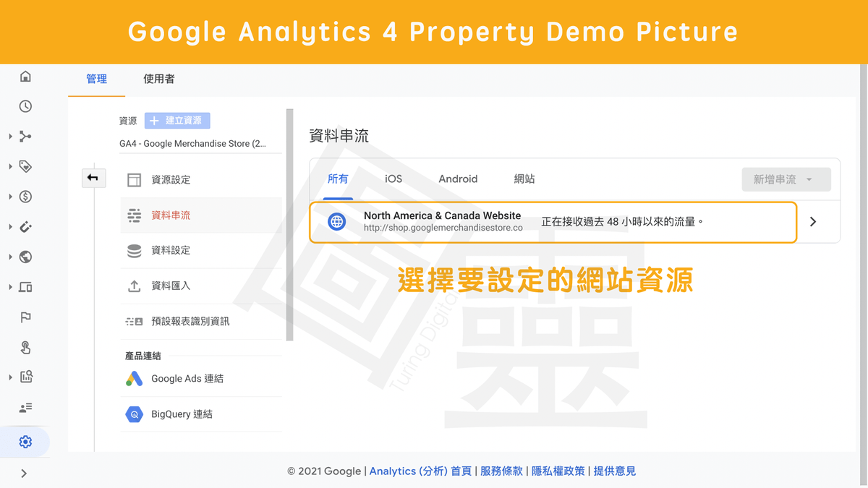
Task: Click the 資料設定 database icon
Action: click(134, 251)
